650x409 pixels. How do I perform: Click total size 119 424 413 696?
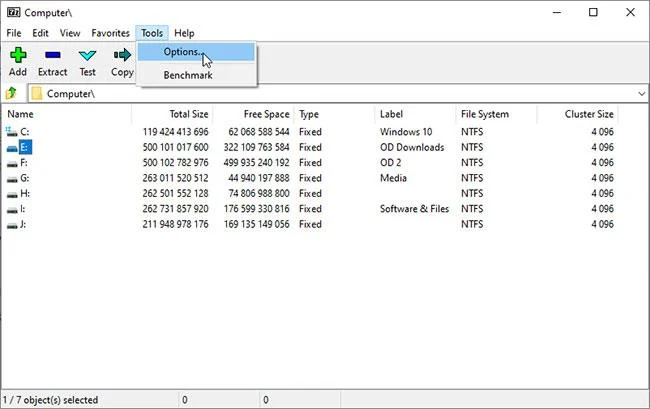click(x=175, y=132)
